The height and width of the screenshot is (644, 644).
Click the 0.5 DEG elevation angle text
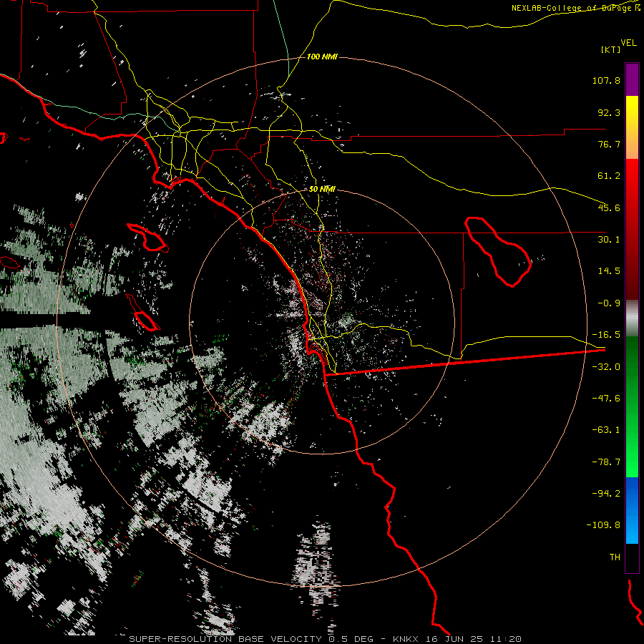point(351,639)
